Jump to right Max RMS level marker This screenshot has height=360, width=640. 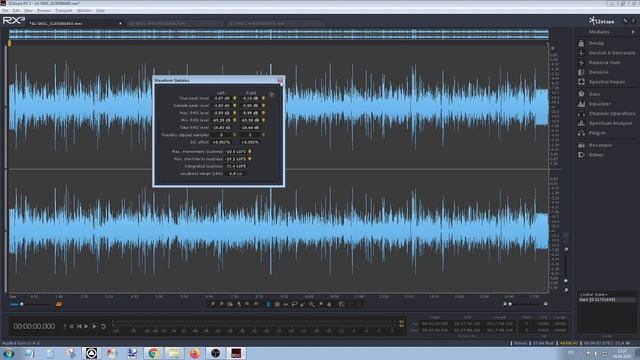(x=263, y=113)
